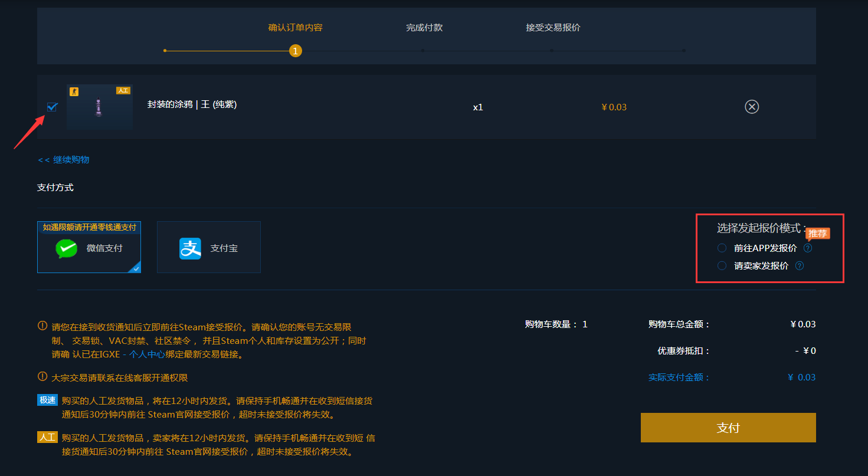Click warning icon beside the Steam报价 notice
This screenshot has width=868, height=476.
coord(42,326)
